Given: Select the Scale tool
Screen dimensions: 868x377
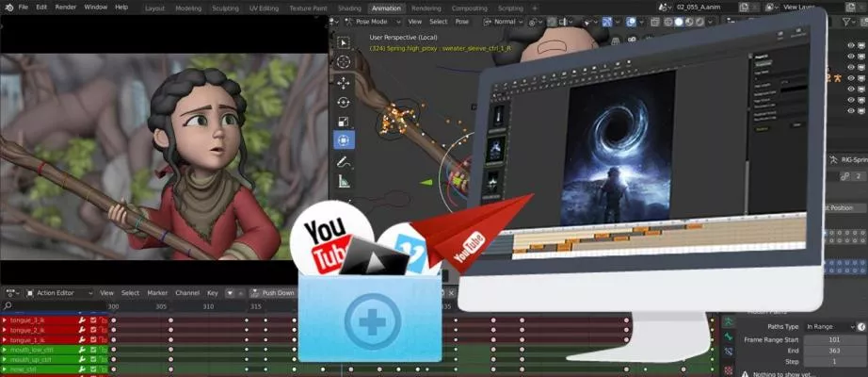Looking at the screenshot, I should click(344, 122).
